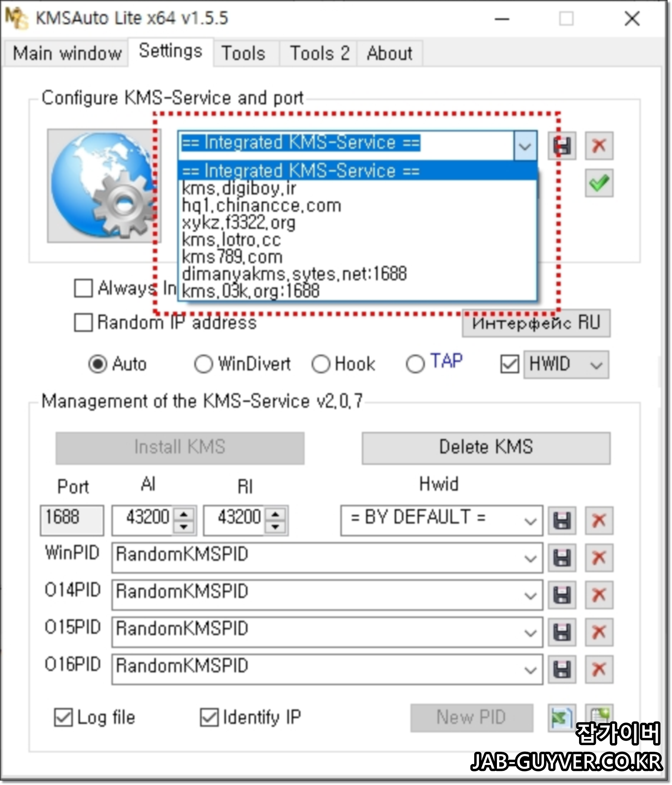Toggle the Log file checkbox
Screen dimensions: 672x785
point(63,717)
